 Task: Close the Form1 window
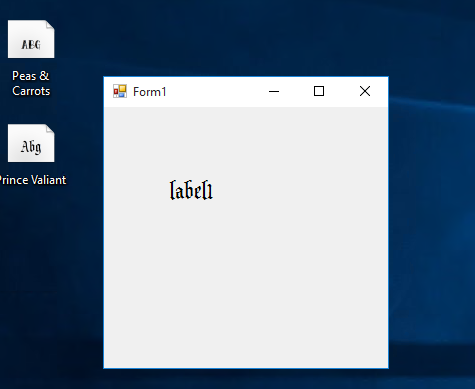pos(365,91)
